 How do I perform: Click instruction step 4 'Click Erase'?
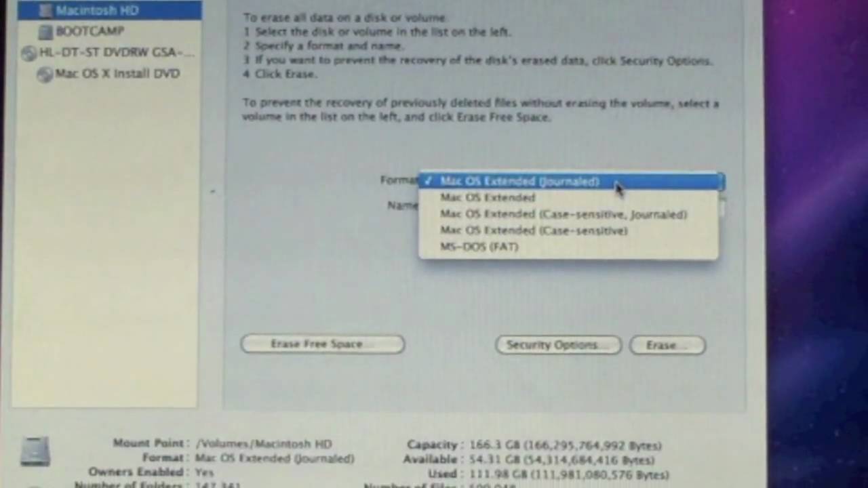tap(279, 74)
